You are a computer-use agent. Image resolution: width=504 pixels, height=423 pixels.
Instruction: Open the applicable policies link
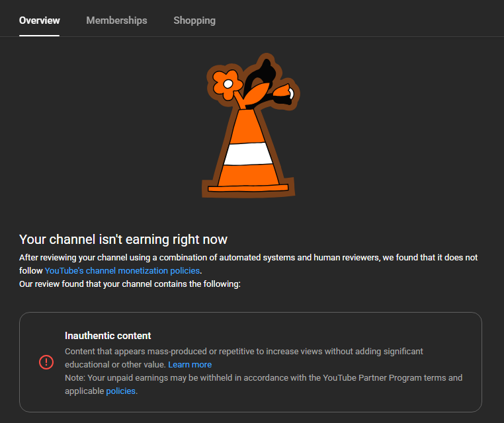pyautogui.click(x=120, y=391)
